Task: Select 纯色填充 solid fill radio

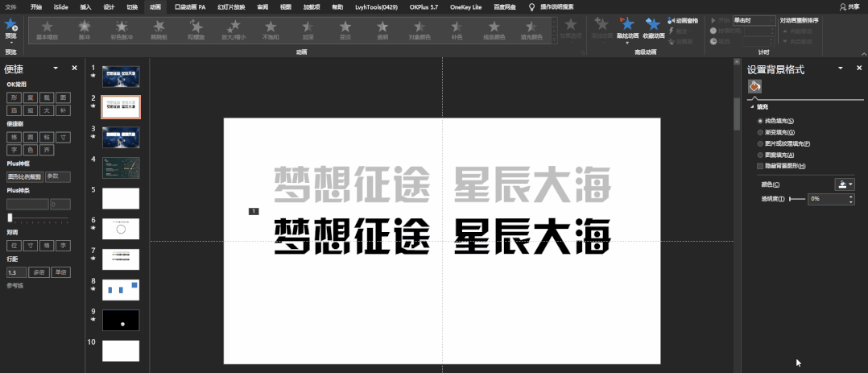Action: click(x=760, y=121)
